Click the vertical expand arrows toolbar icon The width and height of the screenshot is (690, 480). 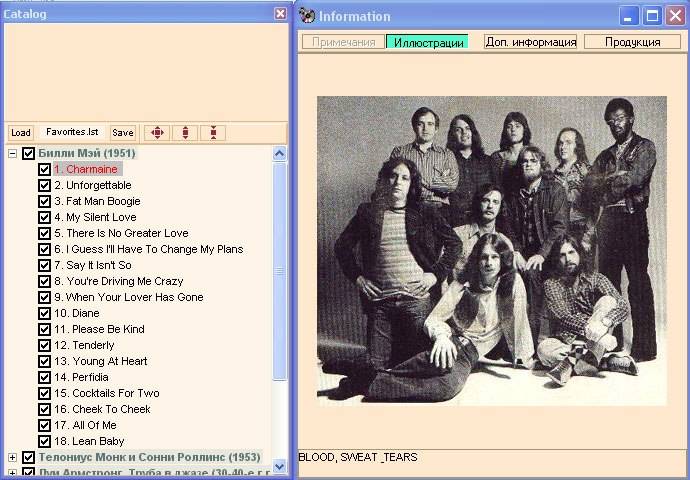click(x=185, y=132)
